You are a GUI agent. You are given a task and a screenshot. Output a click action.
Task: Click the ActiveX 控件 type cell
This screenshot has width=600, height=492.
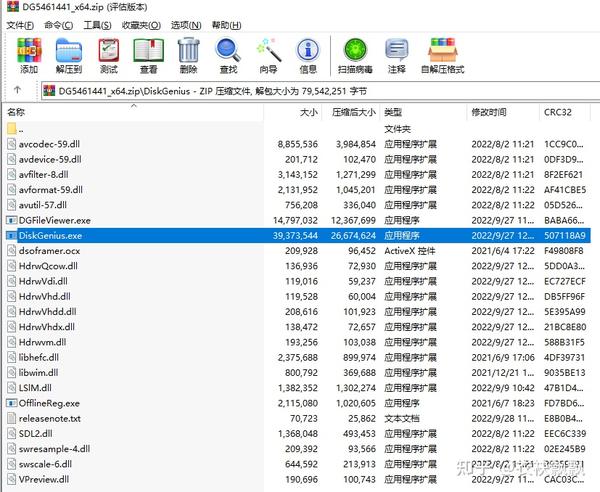(x=410, y=251)
